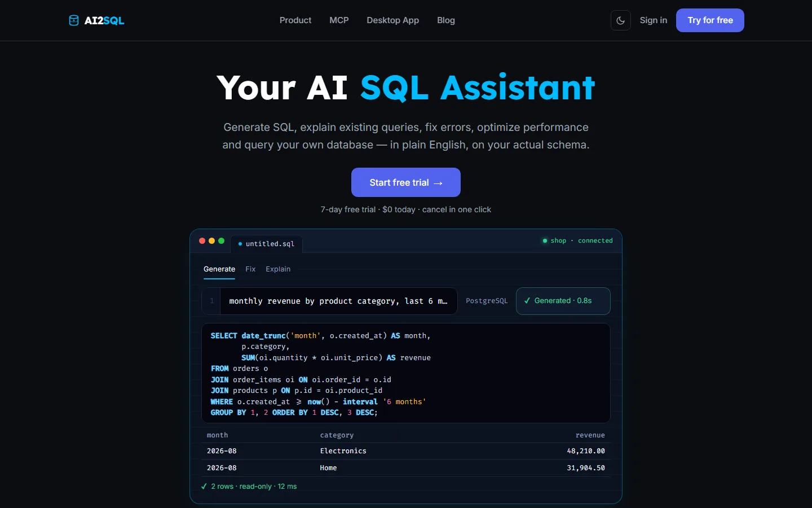Click the 2026-08 cell in the Electronics row
Viewport: 812px width, 508px height.
tap(222, 451)
